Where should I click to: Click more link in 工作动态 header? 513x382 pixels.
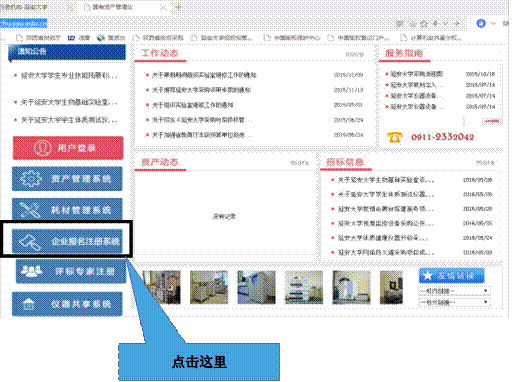[x=354, y=54]
